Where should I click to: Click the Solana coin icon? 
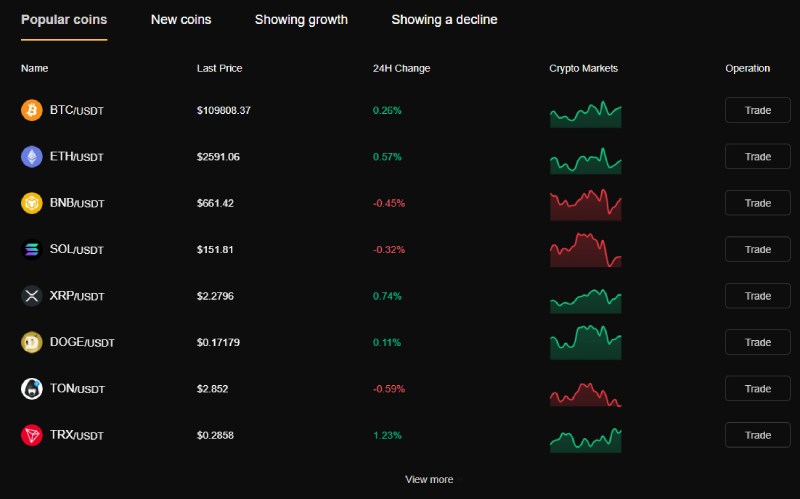tap(32, 250)
